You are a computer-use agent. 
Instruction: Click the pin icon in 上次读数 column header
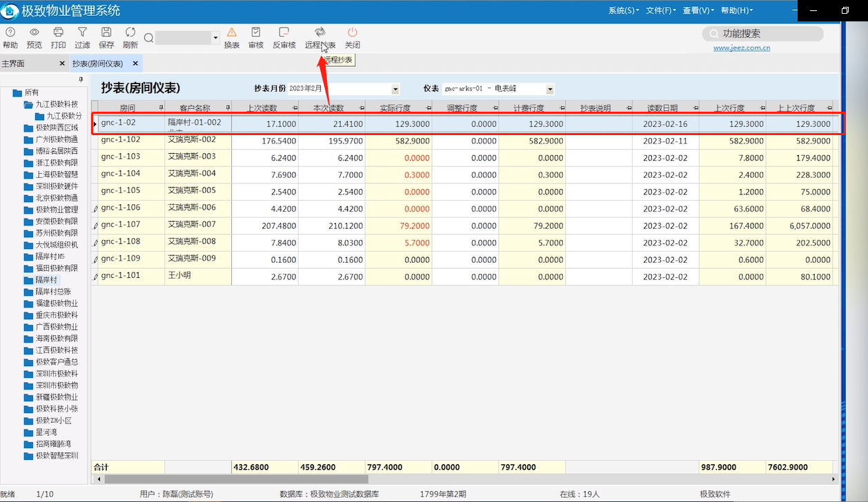click(295, 108)
